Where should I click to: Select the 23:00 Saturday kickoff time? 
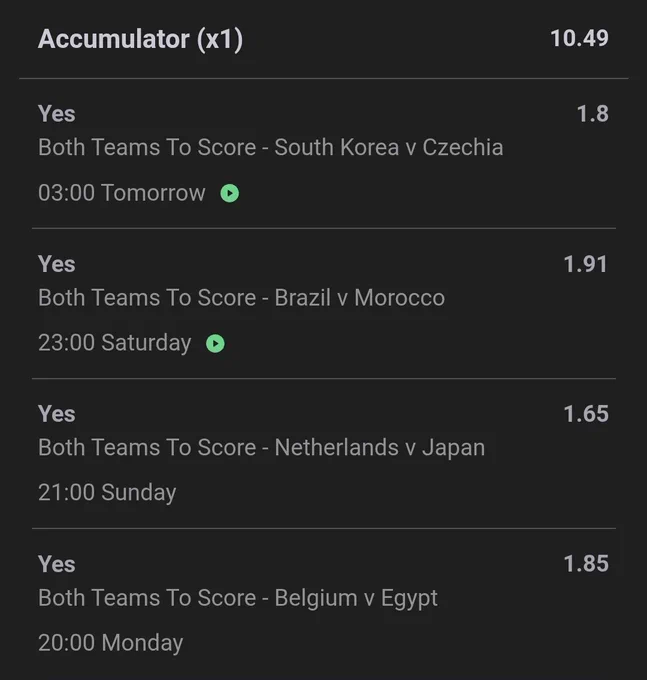coord(114,343)
